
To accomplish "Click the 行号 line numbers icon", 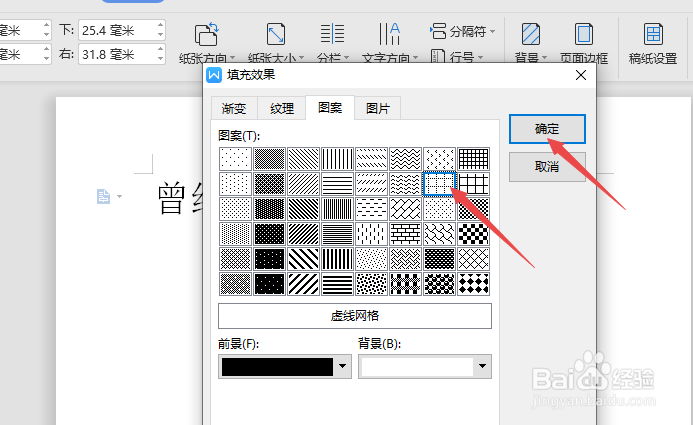I will [x=438, y=57].
